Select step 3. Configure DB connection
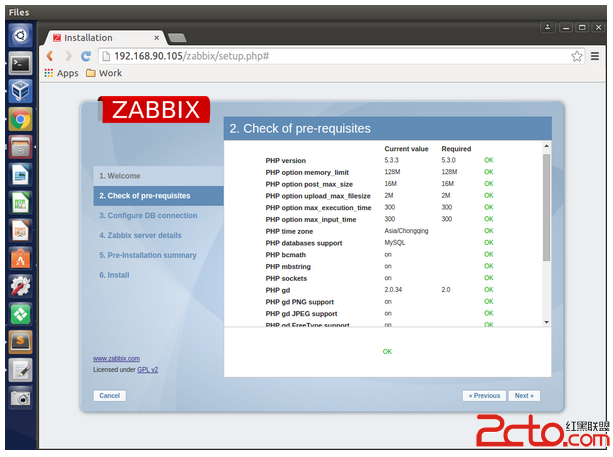Image resolution: width=613 pixels, height=457 pixels. (148, 215)
